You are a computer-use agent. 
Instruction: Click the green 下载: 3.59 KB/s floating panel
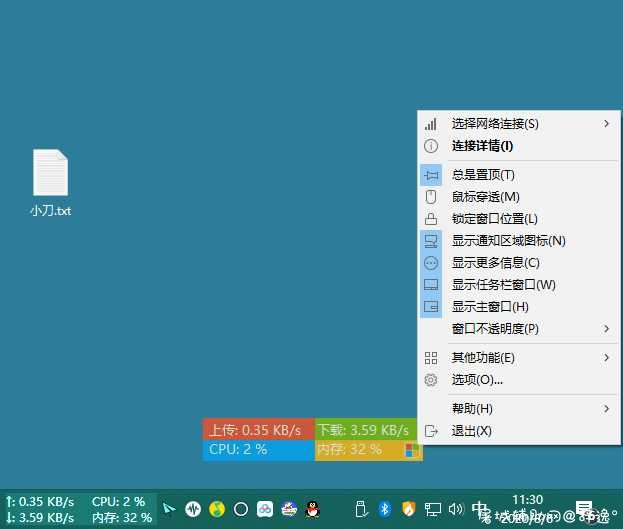(x=366, y=430)
